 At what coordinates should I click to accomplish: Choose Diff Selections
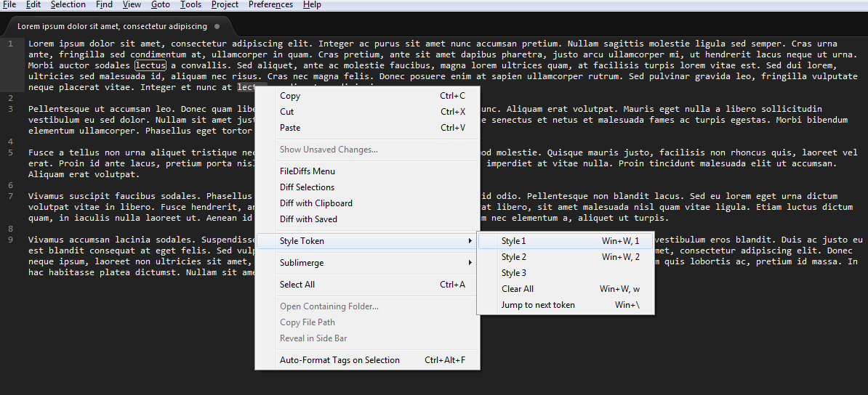368,187
